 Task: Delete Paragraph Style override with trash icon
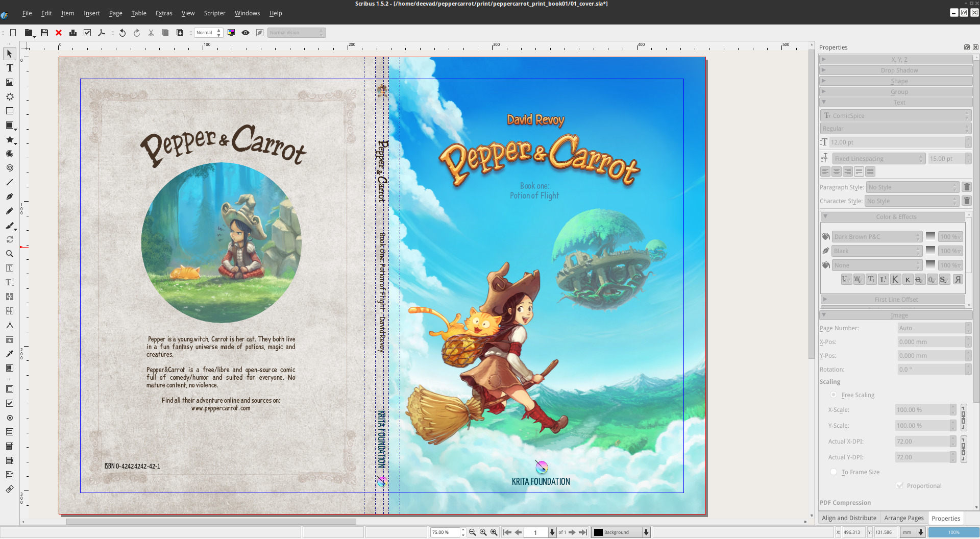967,187
